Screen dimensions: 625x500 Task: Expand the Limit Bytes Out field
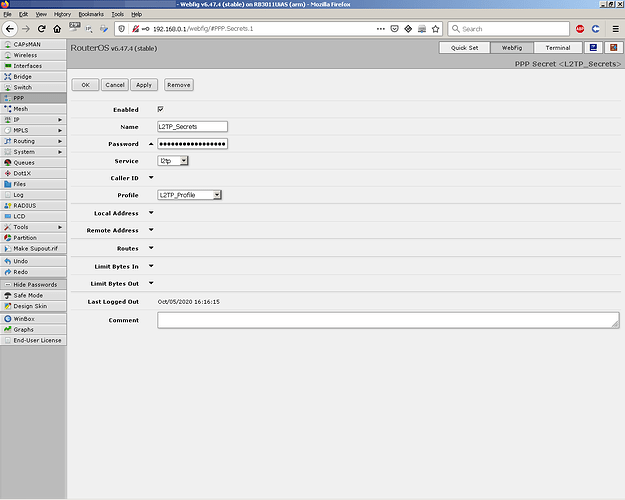click(151, 283)
